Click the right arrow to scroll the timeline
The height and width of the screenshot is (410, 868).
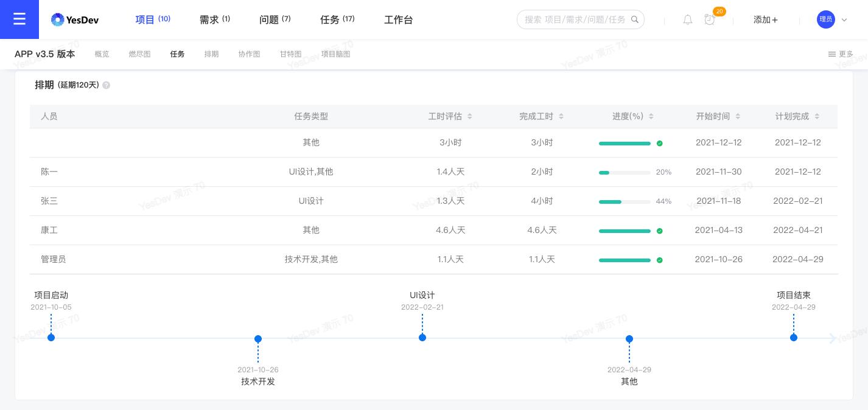click(833, 338)
